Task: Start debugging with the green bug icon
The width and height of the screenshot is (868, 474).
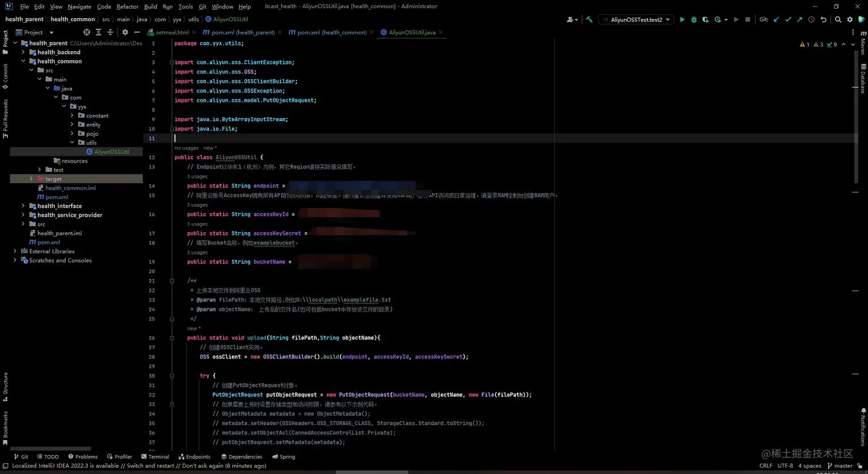Action: pos(693,20)
